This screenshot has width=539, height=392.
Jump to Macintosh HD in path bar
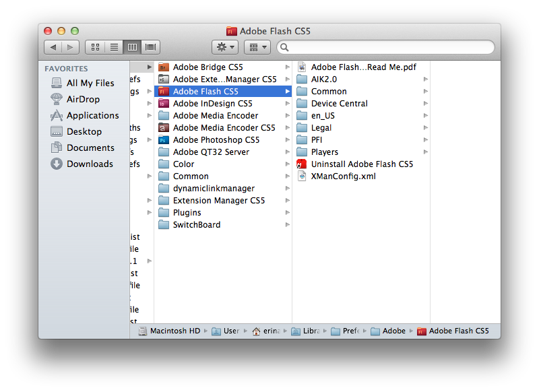[x=169, y=331]
